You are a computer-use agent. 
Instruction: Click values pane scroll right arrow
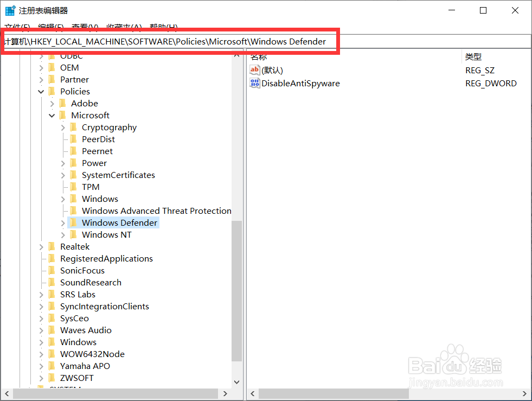click(524, 393)
